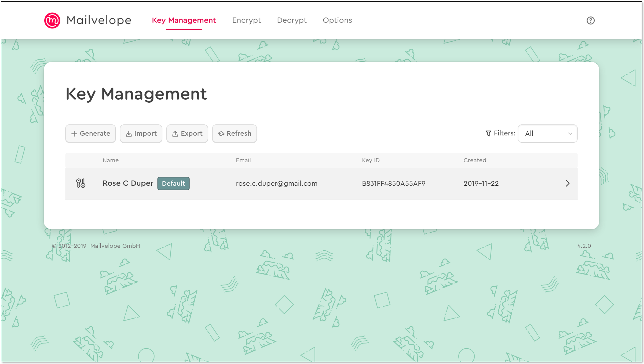Click the filter funnel icon beside Filters
The width and height of the screenshot is (644, 364).
488,133
